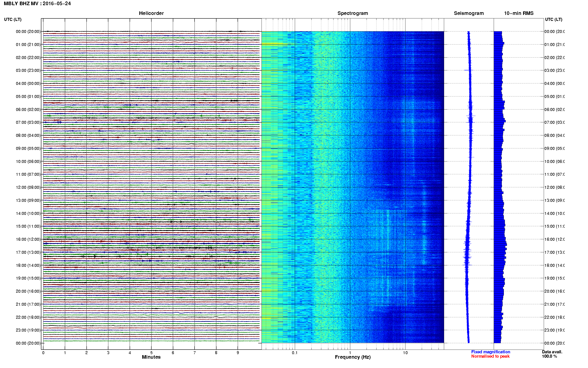The height and width of the screenshot is (368, 588).
Task: Select the left 21:00 (17:00) time label
Action: pyautogui.click(x=28, y=304)
